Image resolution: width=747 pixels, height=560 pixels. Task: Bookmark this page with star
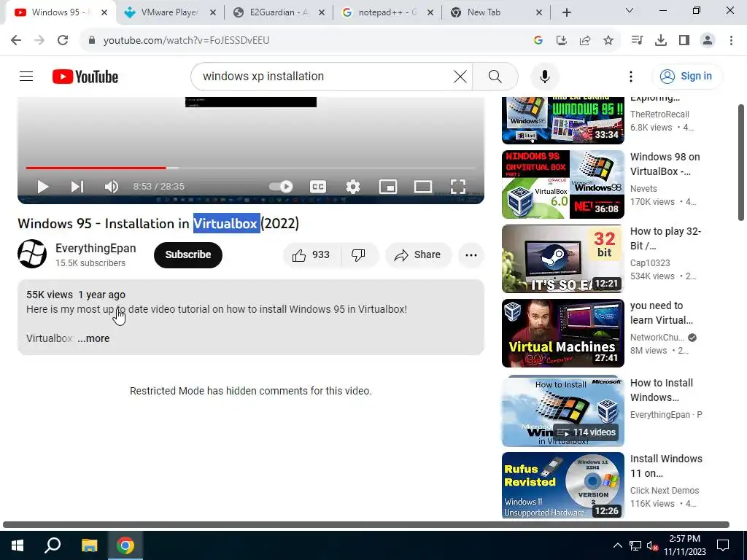click(x=608, y=41)
